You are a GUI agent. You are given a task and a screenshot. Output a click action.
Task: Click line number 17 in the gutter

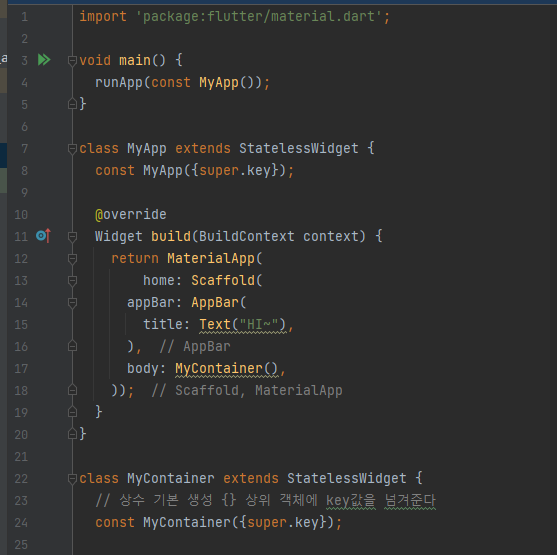[21, 368]
